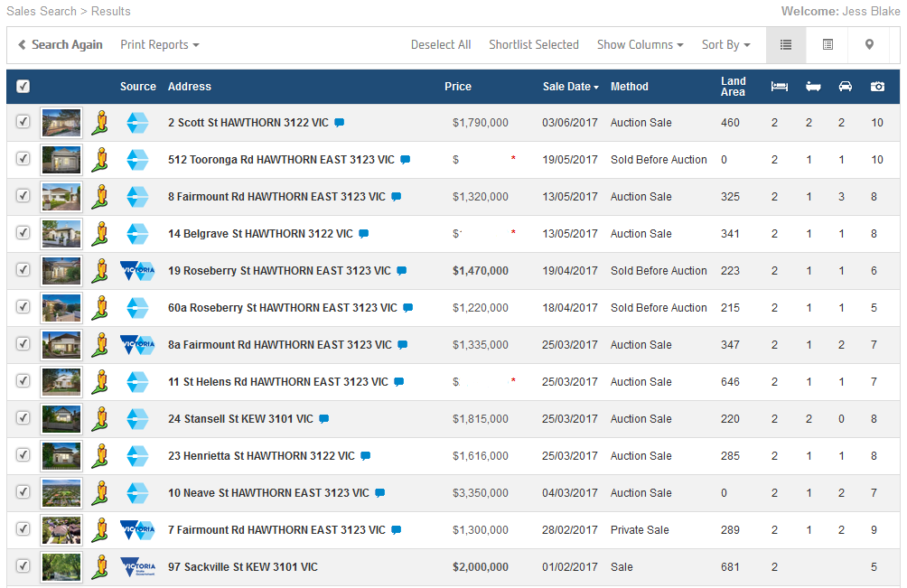This screenshot has height=588, width=907.
Task: Click Search Again button
Action: [x=61, y=44]
